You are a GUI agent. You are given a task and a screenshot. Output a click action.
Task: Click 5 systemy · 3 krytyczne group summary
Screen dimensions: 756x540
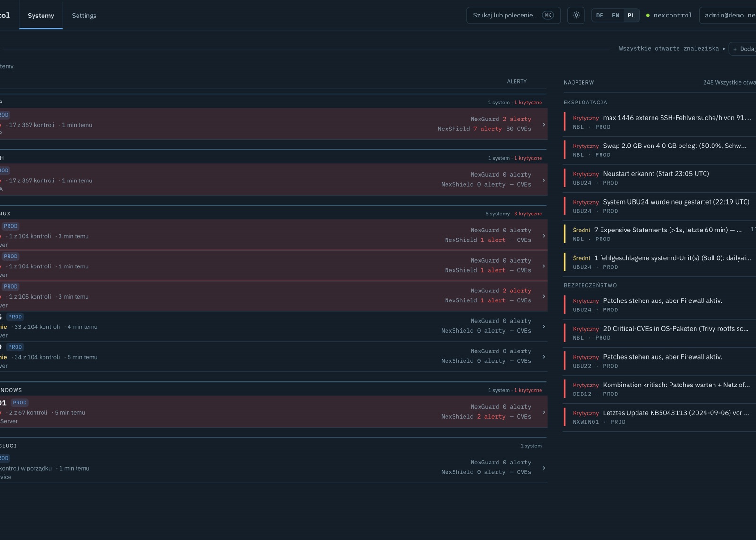tap(514, 214)
